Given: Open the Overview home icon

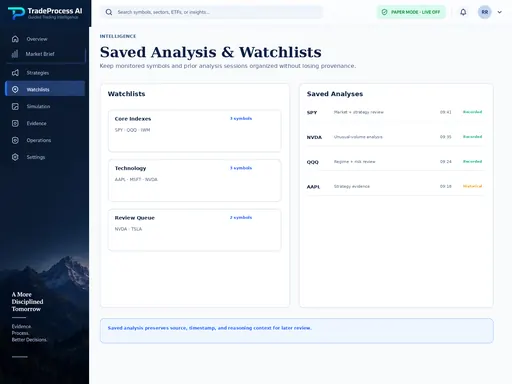Looking at the screenshot, I should 15,39.
